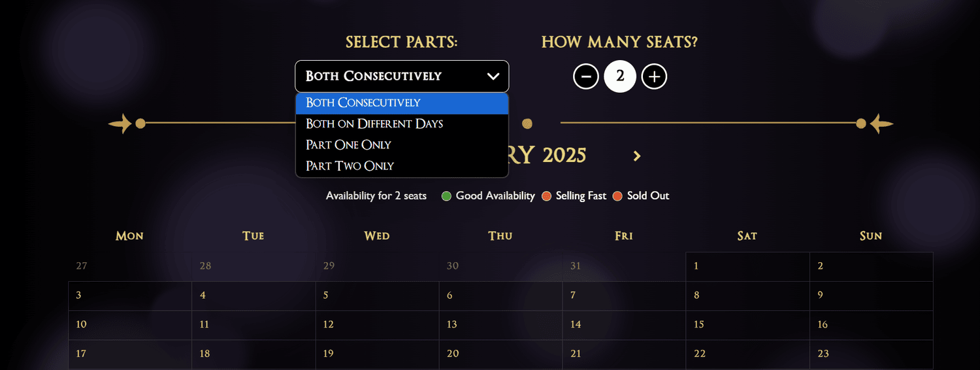Choose Both on Different Days option
980x370 pixels.
point(402,124)
